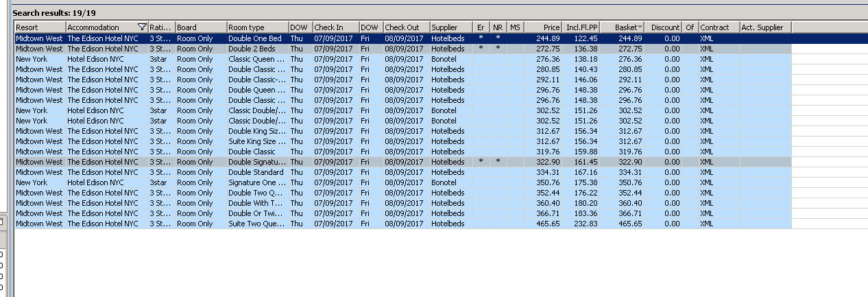The height and width of the screenshot is (297, 868).
Task: Click the 136.38 Incl.Fl.PP value
Action: pos(586,49)
